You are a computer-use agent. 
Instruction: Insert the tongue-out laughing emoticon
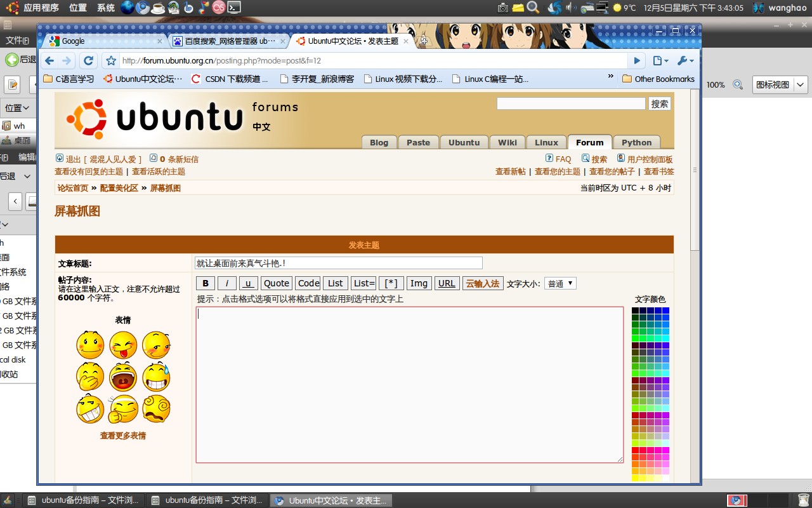[123, 345]
